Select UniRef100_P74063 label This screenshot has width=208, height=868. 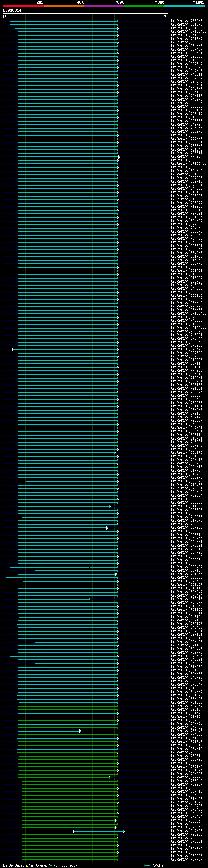187,735
